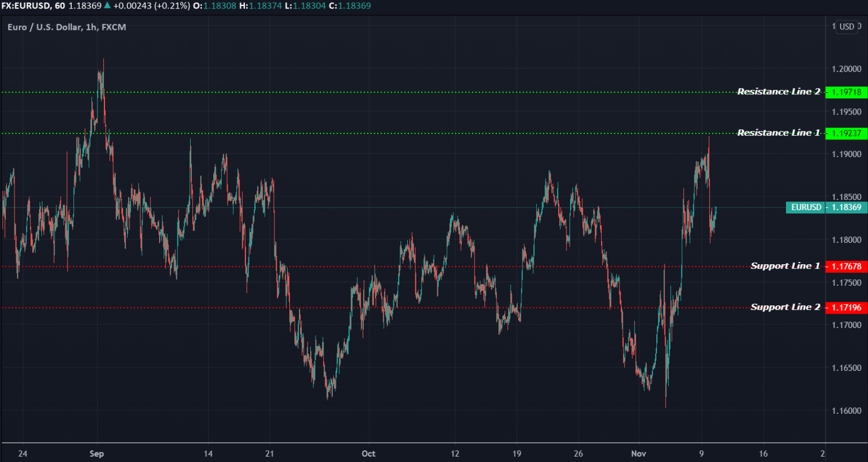868x462 pixels.
Task: Click the Support Line 2 label
Action: click(x=785, y=307)
